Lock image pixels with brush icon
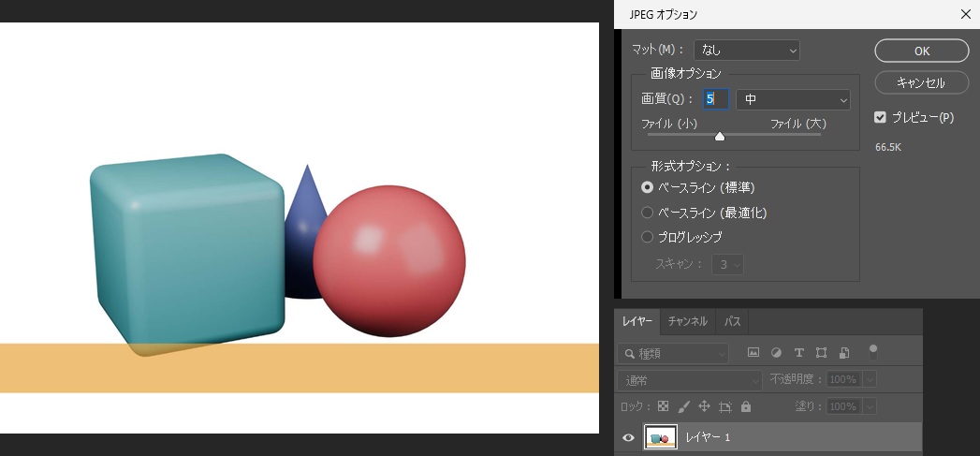Image resolution: width=980 pixels, height=456 pixels. point(683,406)
